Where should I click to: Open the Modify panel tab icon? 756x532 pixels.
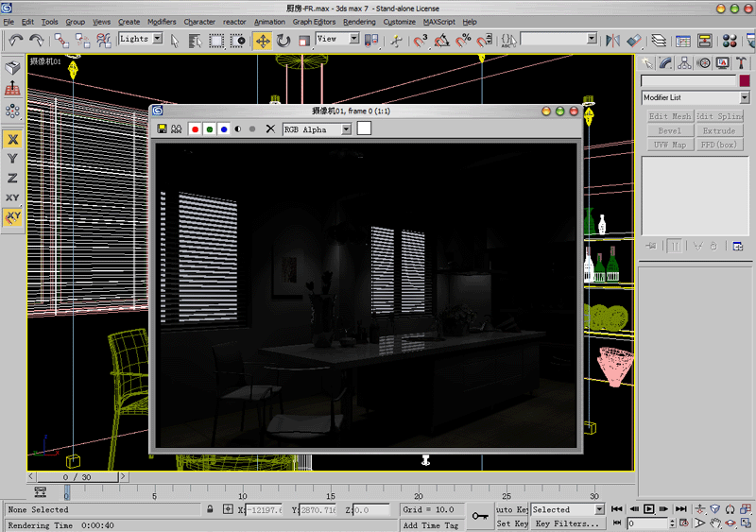pos(665,63)
